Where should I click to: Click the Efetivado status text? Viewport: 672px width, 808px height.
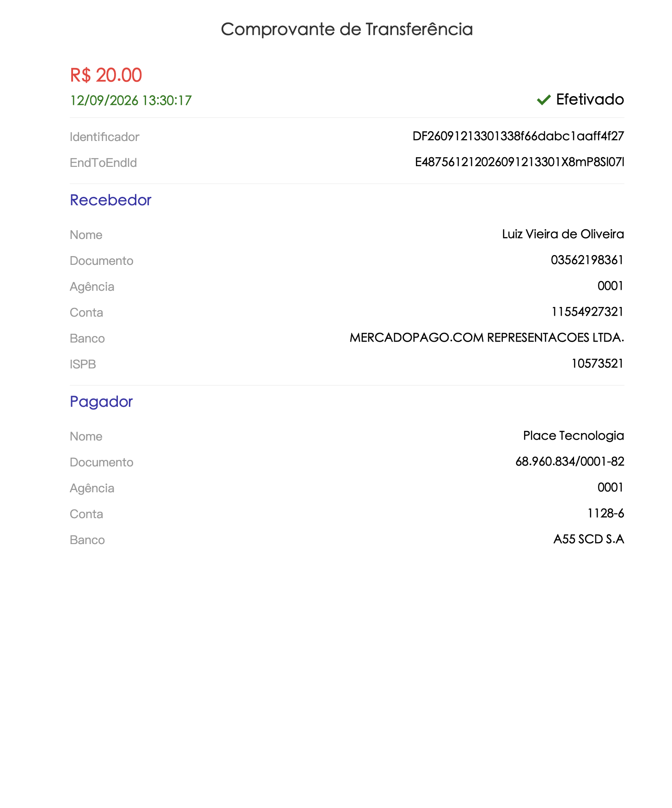pyautogui.click(x=590, y=99)
